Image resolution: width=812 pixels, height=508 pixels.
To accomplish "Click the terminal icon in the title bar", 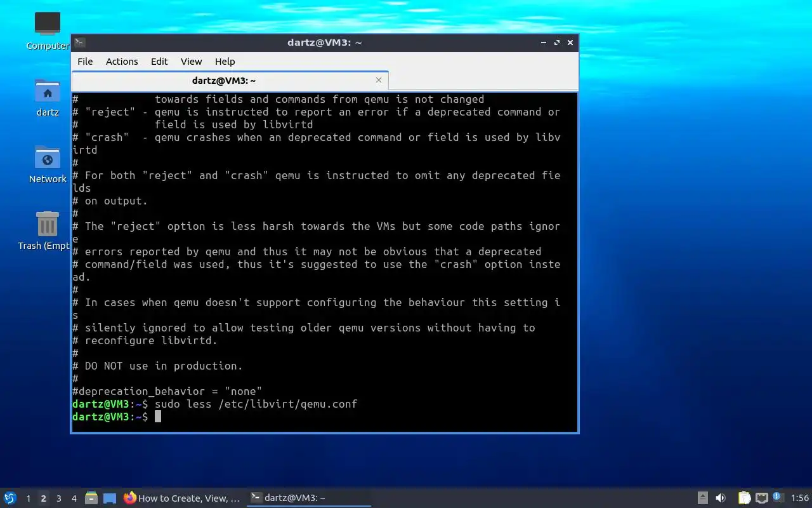I will [80, 43].
